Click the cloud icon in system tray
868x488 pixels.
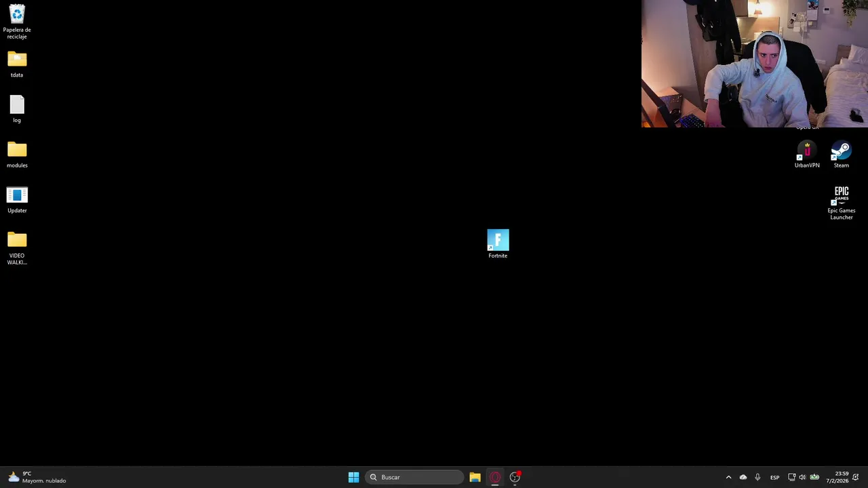click(x=743, y=477)
